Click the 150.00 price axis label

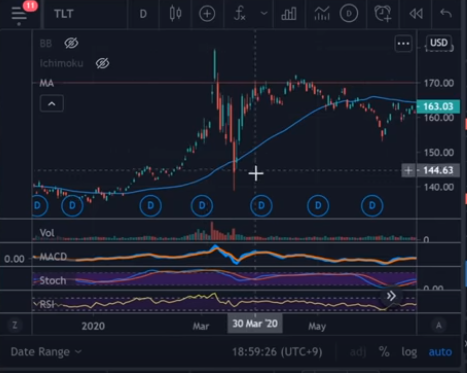coord(439,152)
